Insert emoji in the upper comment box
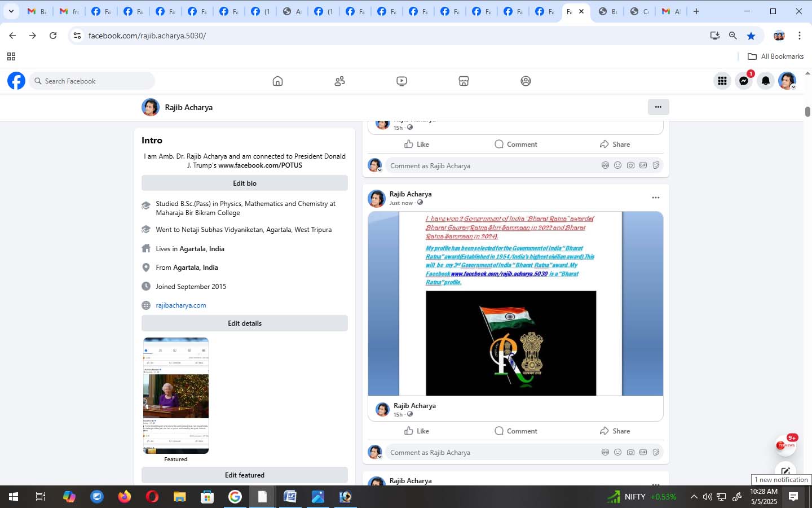Screen dimensions: 812x508 pos(617,165)
